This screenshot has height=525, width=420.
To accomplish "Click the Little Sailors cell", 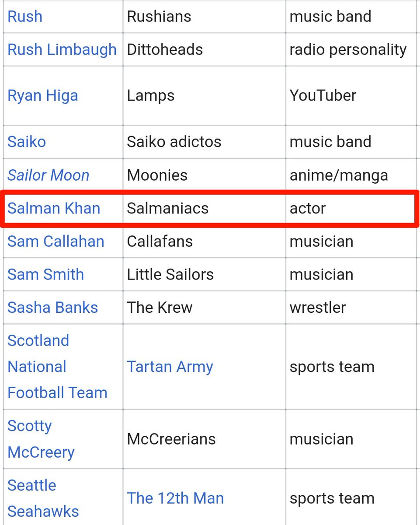I will (204, 274).
